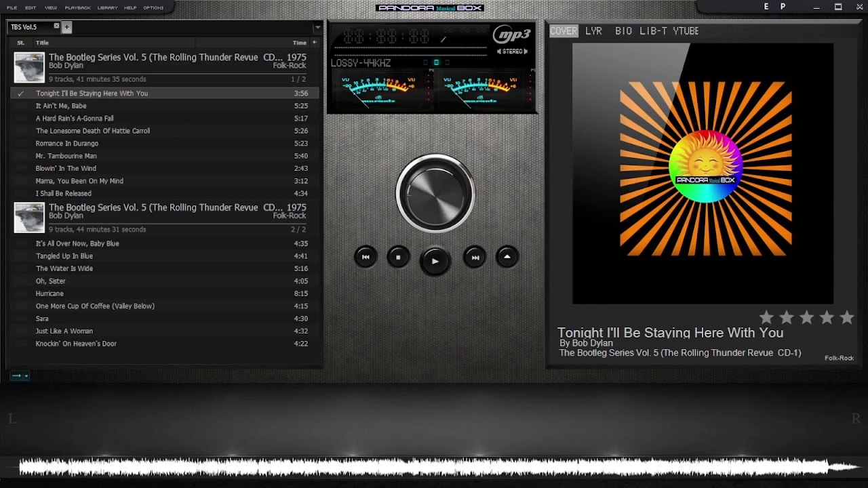Open the Options menu

(153, 7)
